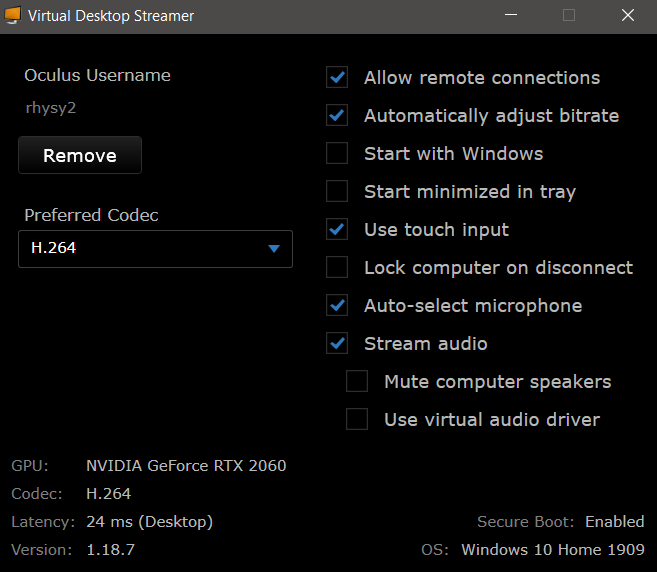
Task: Enable Start with Windows
Action: [337, 154]
